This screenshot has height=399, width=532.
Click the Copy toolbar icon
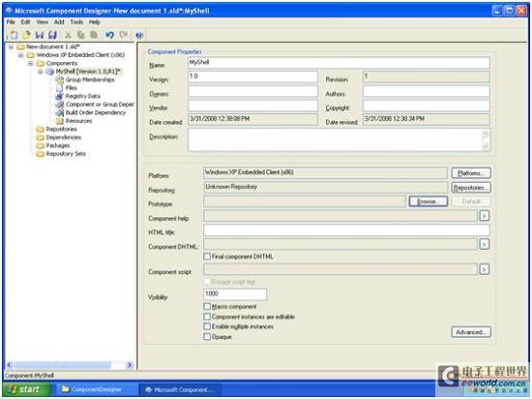click(x=80, y=35)
